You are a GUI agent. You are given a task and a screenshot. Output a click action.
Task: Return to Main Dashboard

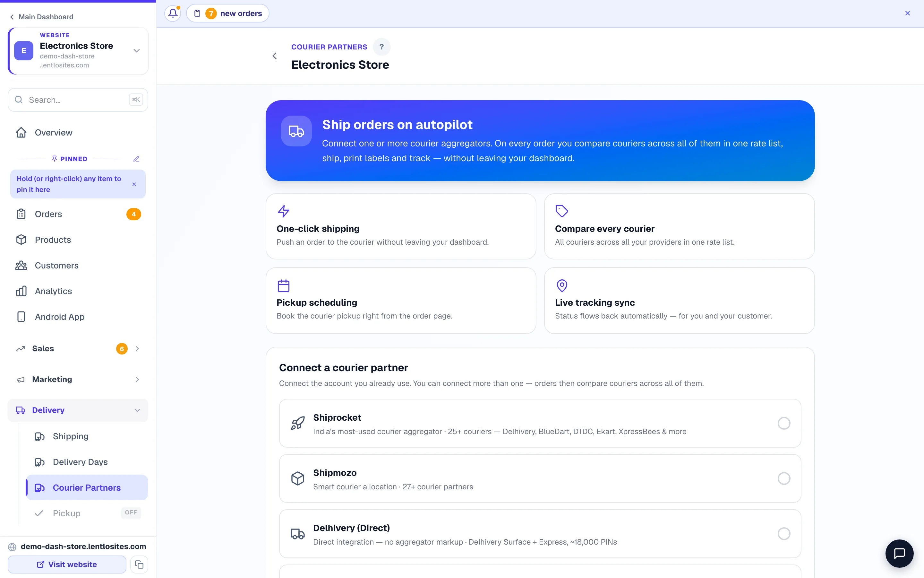point(42,17)
